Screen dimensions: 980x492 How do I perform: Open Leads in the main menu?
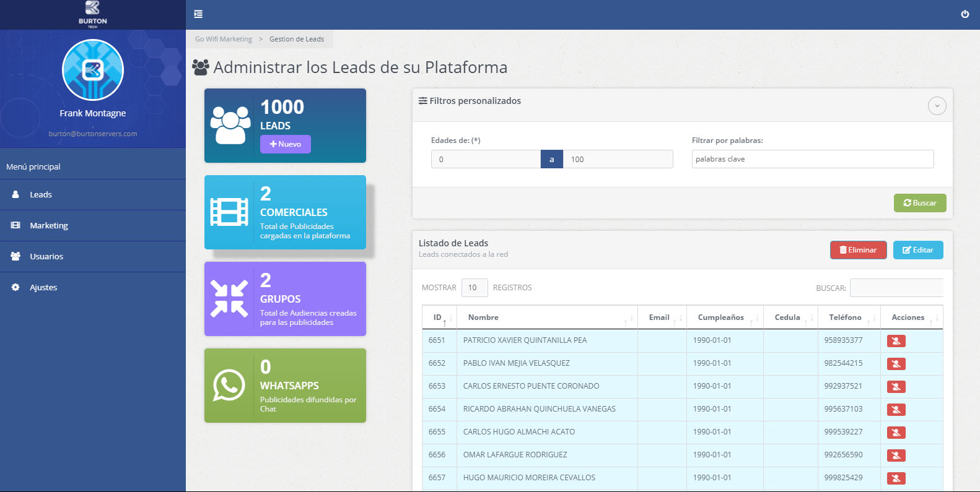click(x=41, y=195)
